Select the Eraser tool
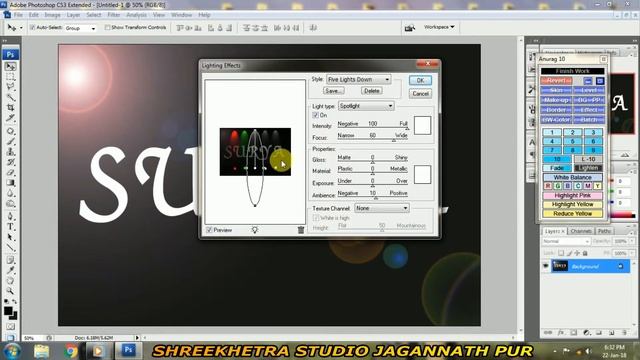The width and height of the screenshot is (640, 360). tap(11, 173)
